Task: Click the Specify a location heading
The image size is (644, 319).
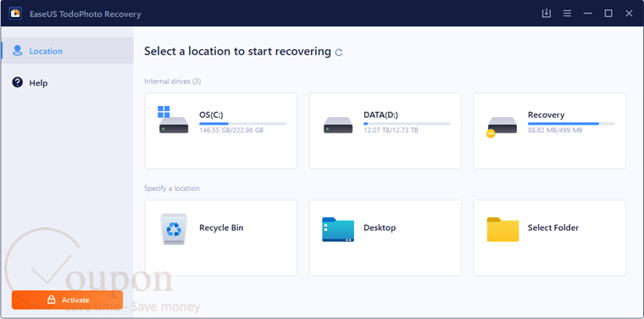Action: click(x=172, y=188)
